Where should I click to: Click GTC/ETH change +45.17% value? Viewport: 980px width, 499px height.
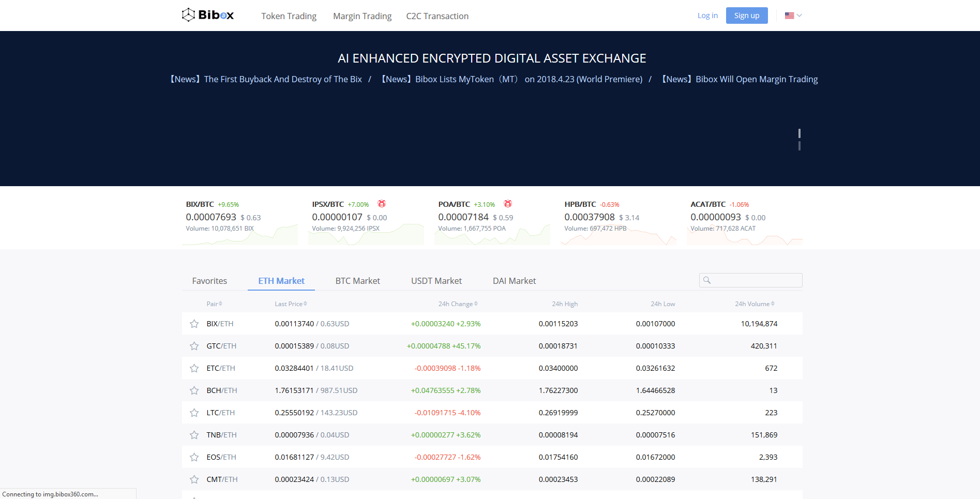(466, 346)
